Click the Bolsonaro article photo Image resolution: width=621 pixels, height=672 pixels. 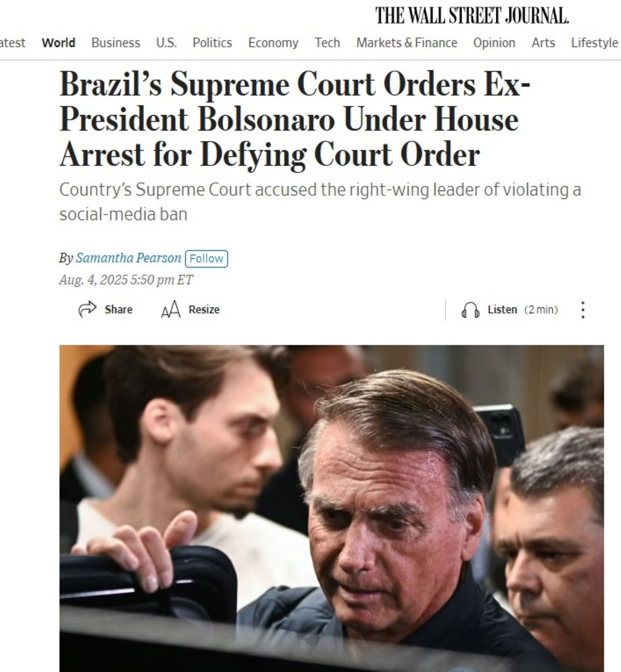(x=331, y=508)
